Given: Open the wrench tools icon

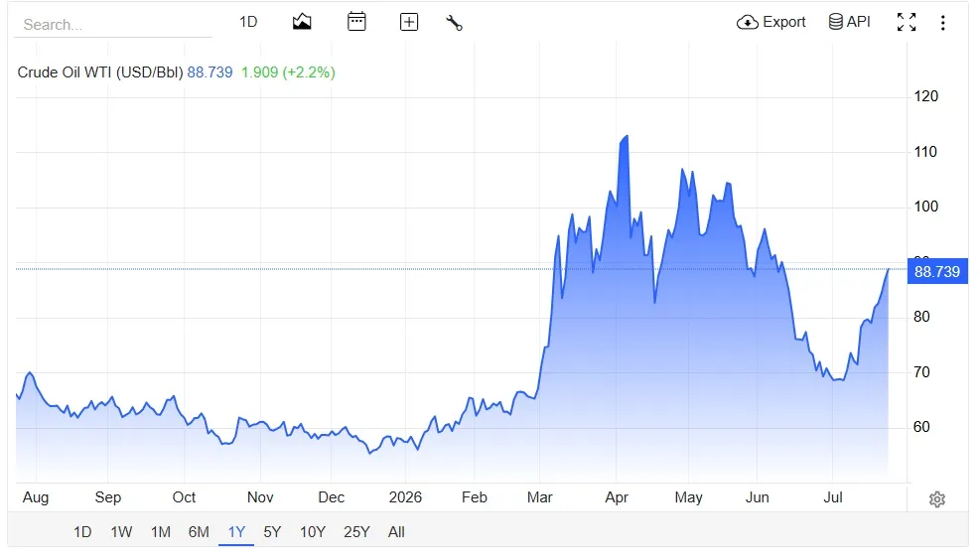Looking at the screenshot, I should [455, 23].
